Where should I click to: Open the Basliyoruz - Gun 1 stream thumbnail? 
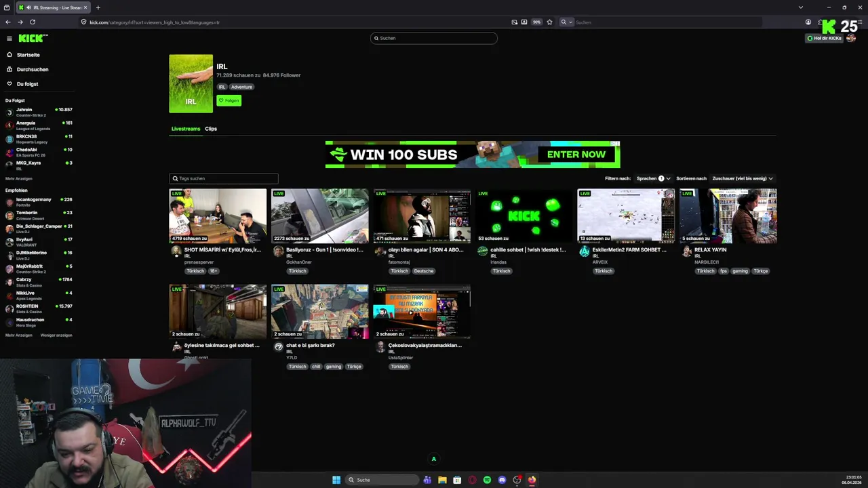tap(319, 216)
